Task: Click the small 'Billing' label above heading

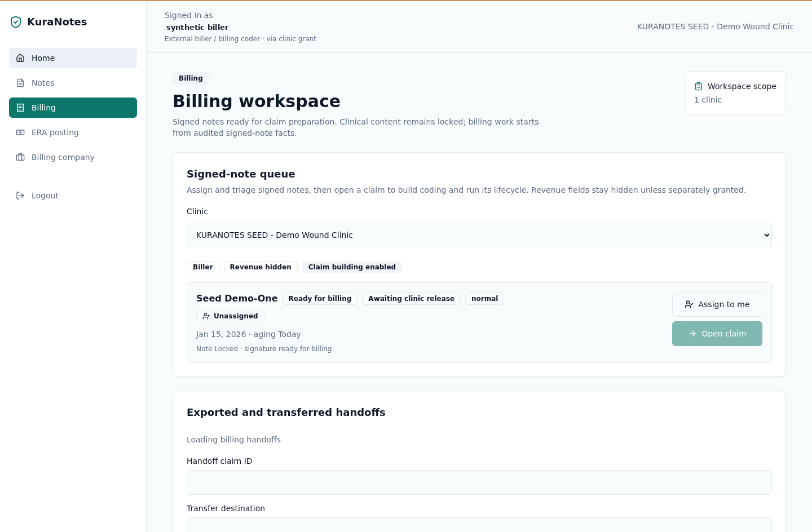Action: click(x=191, y=78)
